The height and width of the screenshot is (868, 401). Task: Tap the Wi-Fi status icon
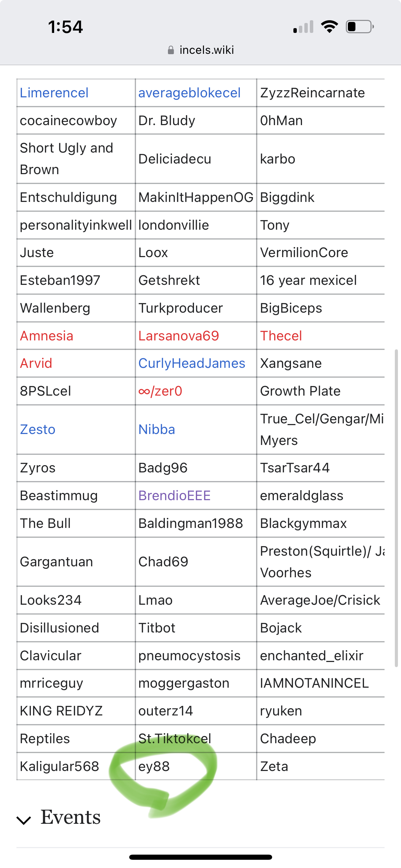coord(329,27)
